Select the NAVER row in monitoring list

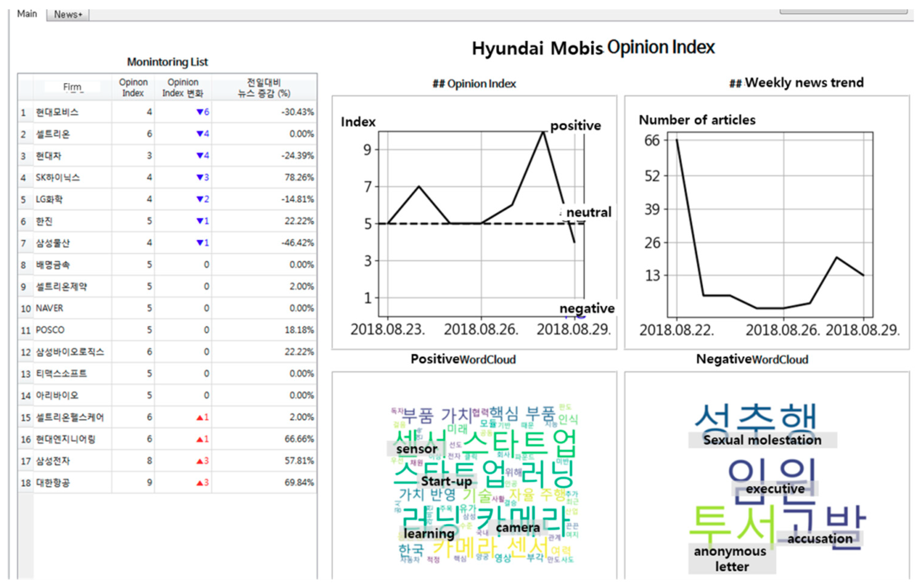point(50,308)
